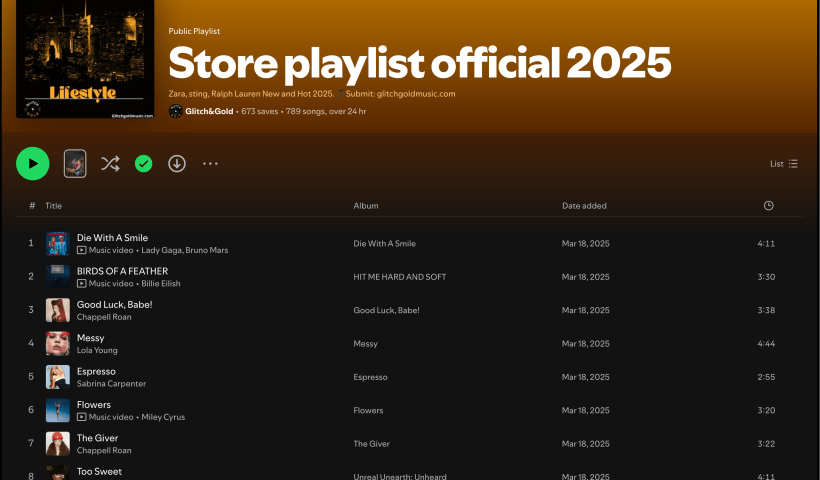The width and height of the screenshot is (820, 480).
Task: Click the Espresso album cover icon
Action: pyautogui.click(x=57, y=377)
